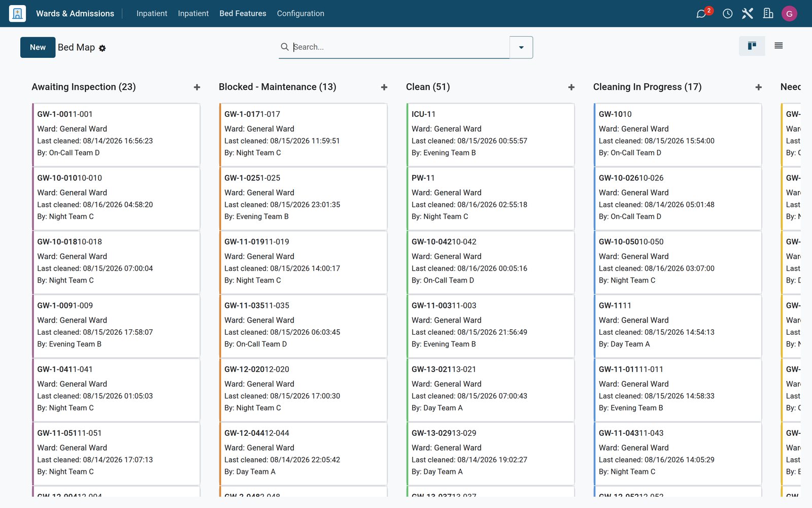Click the building company switcher icon
The height and width of the screenshot is (508, 812).
[768, 14]
